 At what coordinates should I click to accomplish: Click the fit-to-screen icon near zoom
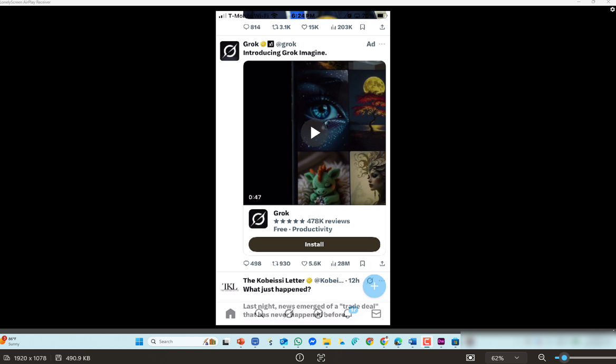tap(470, 358)
